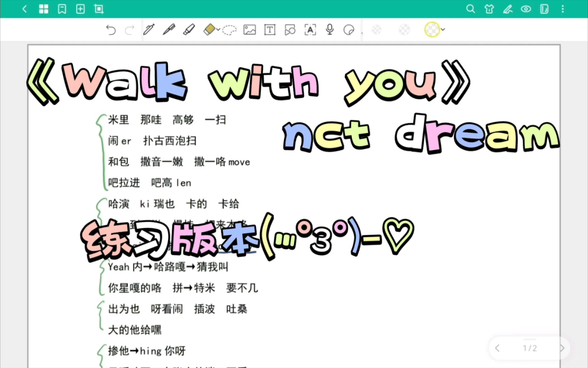Select the brush pen tool
This screenshot has height=368, width=588.
pyautogui.click(x=169, y=30)
